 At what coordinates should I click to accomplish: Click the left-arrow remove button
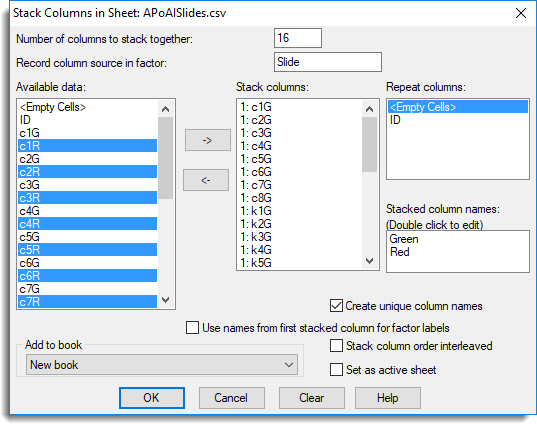[x=206, y=180]
